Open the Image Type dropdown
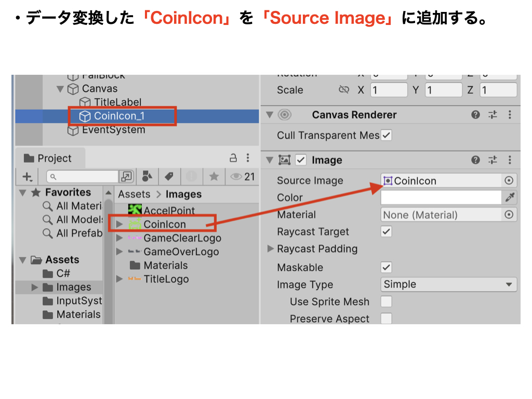This screenshot has width=532, height=399. click(449, 285)
